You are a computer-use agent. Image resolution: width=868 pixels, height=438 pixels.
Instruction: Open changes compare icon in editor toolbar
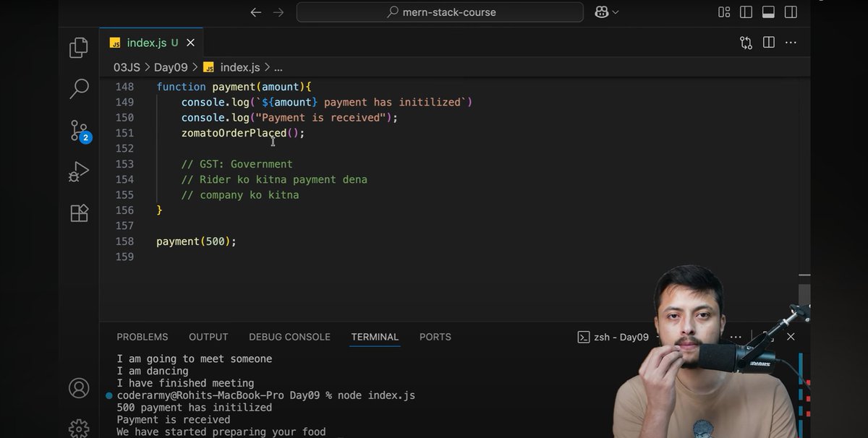click(746, 43)
